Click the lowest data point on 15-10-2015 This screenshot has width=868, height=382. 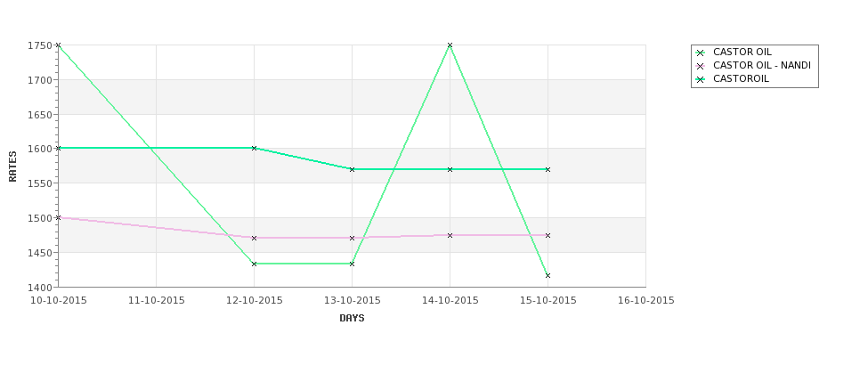(x=548, y=276)
